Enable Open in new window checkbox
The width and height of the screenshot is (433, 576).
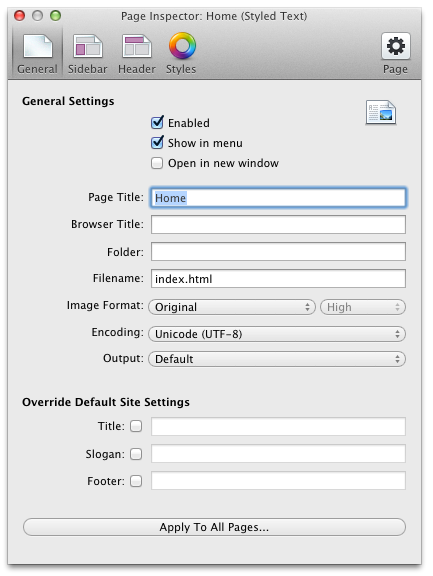[x=157, y=163]
